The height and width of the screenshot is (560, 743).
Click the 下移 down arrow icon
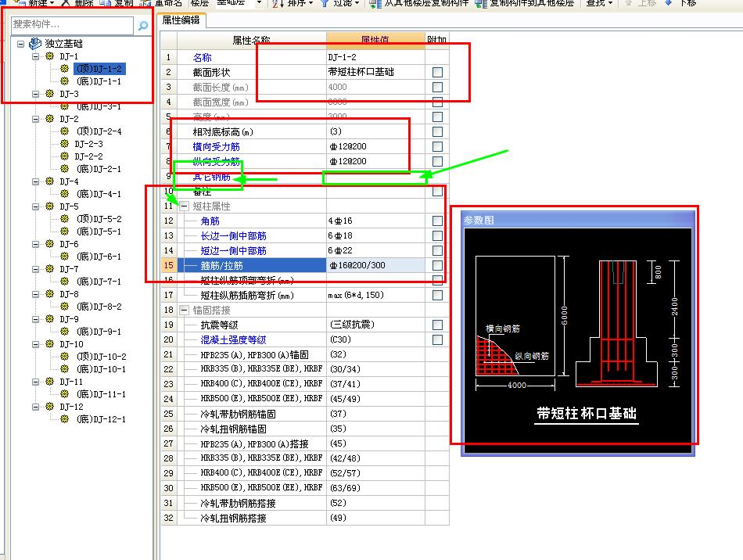[x=668, y=3]
